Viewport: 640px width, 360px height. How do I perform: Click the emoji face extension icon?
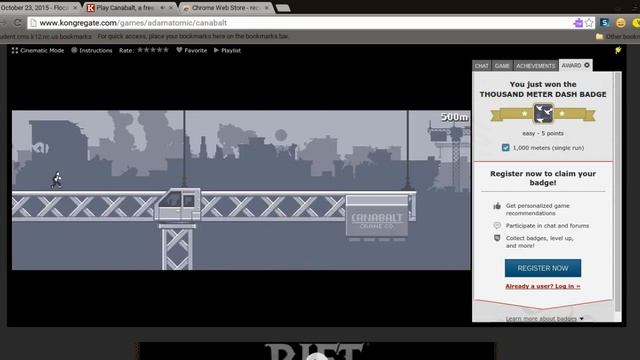click(x=620, y=23)
